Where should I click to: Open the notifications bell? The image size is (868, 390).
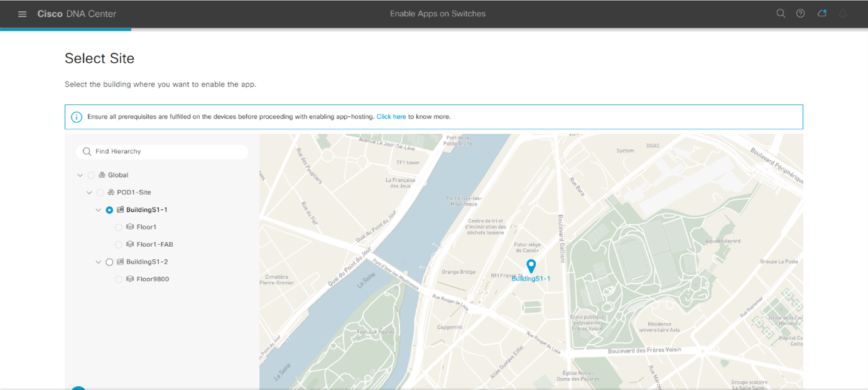point(843,13)
